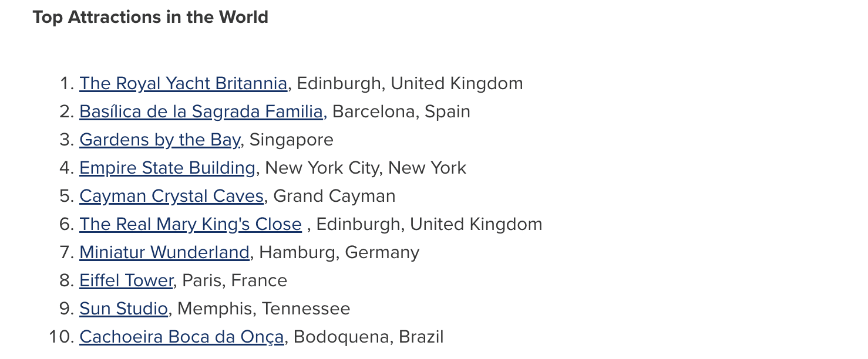
Task: Click the Top Attractions in the World heading
Action: [150, 18]
